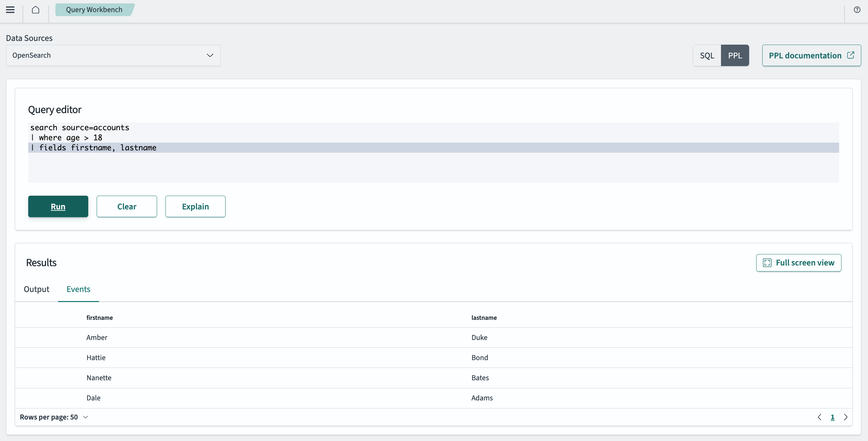Open the PPL documentation link
Viewport: 868px width, 441px height.
(x=805, y=55)
